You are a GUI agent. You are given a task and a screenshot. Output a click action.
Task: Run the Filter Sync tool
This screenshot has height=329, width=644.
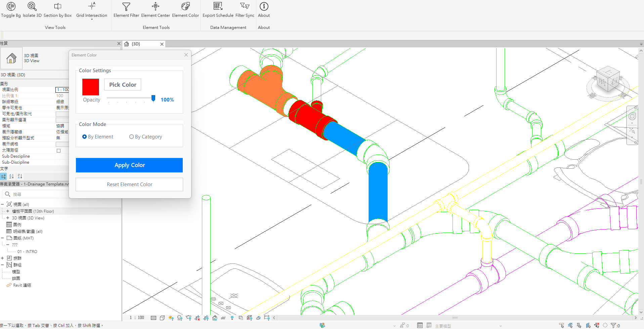click(245, 6)
